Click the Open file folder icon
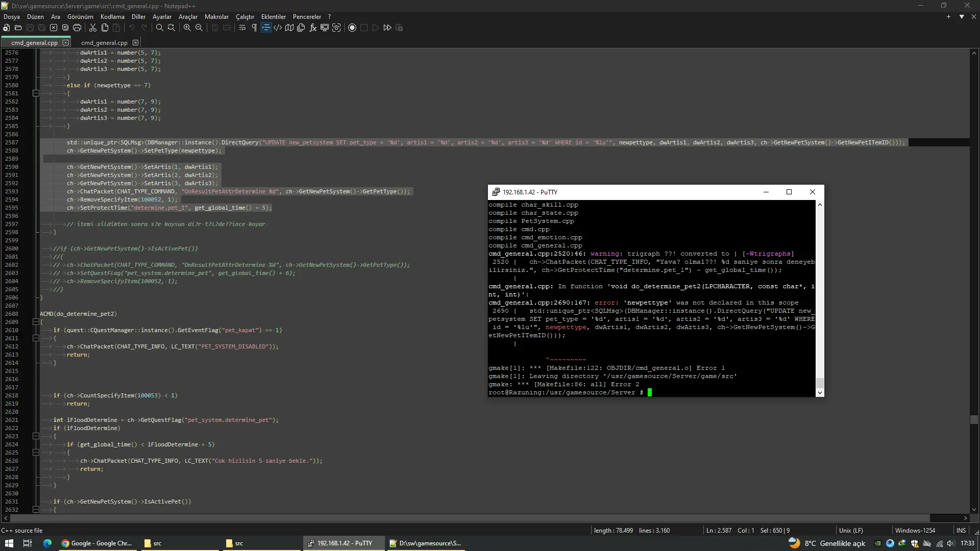Screen dimensions: 980x551 click(18, 28)
